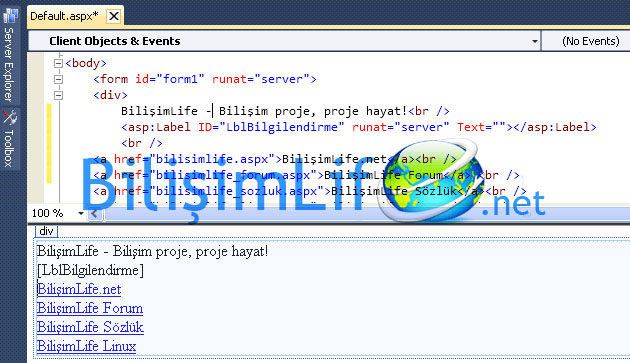Click the heading text "BilişimLife - Bilişim proje, proje hayat!" in design view
The height and width of the screenshot is (363, 630).
coord(152,252)
